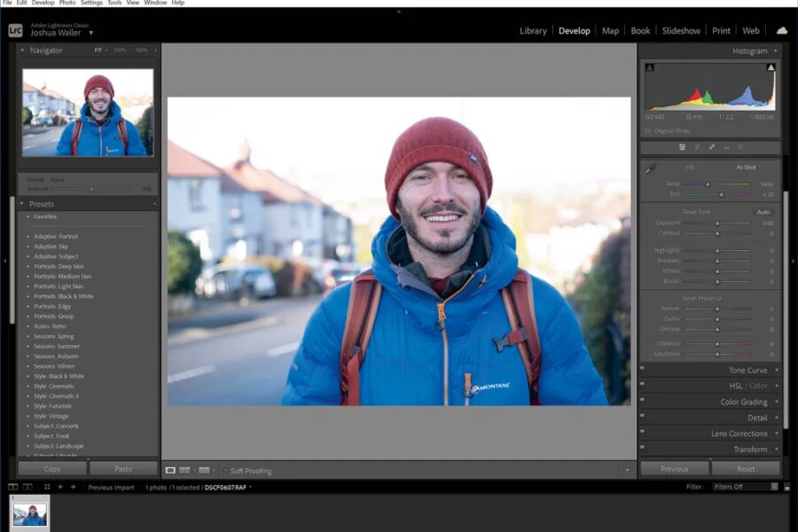Viewport: 798px width, 532px height.
Task: Click the Exposure slider handle
Action: tap(716, 223)
